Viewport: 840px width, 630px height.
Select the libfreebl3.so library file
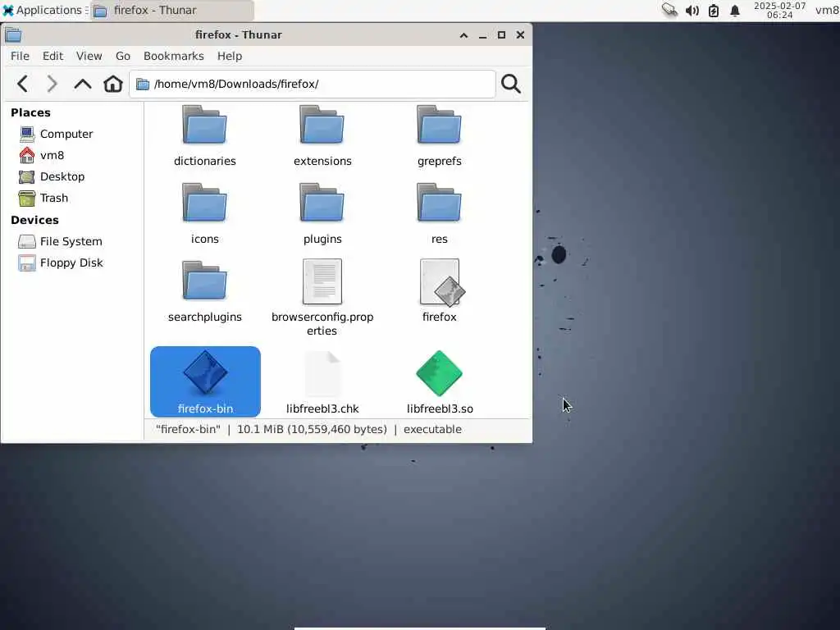(x=440, y=382)
